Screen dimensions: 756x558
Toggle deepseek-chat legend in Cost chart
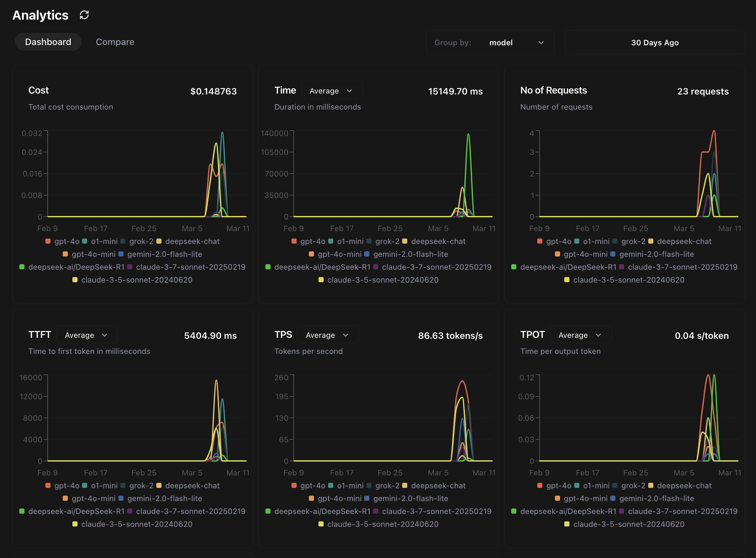coord(188,241)
